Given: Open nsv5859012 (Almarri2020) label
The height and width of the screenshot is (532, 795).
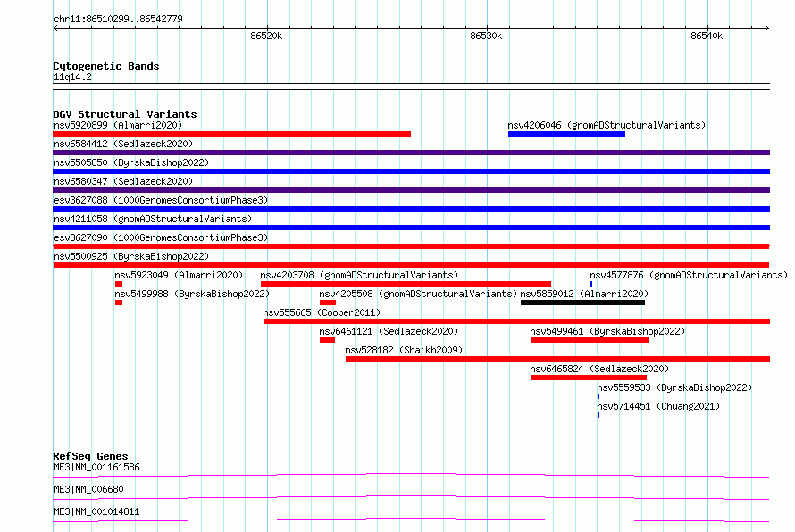Looking at the screenshot, I should (x=584, y=294).
